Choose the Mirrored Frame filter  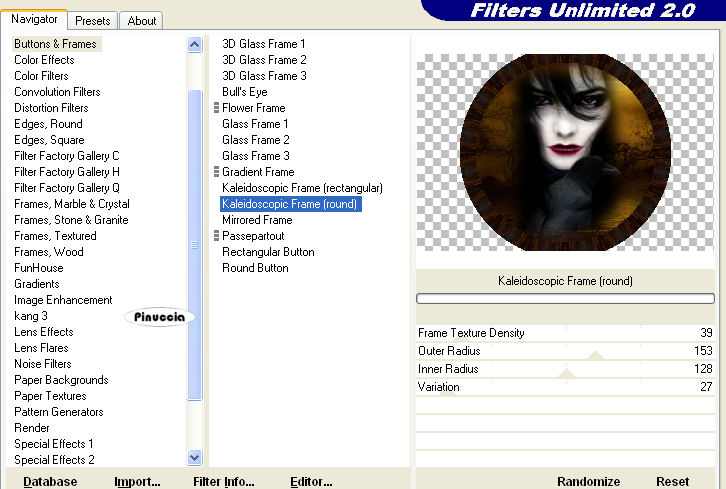point(257,220)
